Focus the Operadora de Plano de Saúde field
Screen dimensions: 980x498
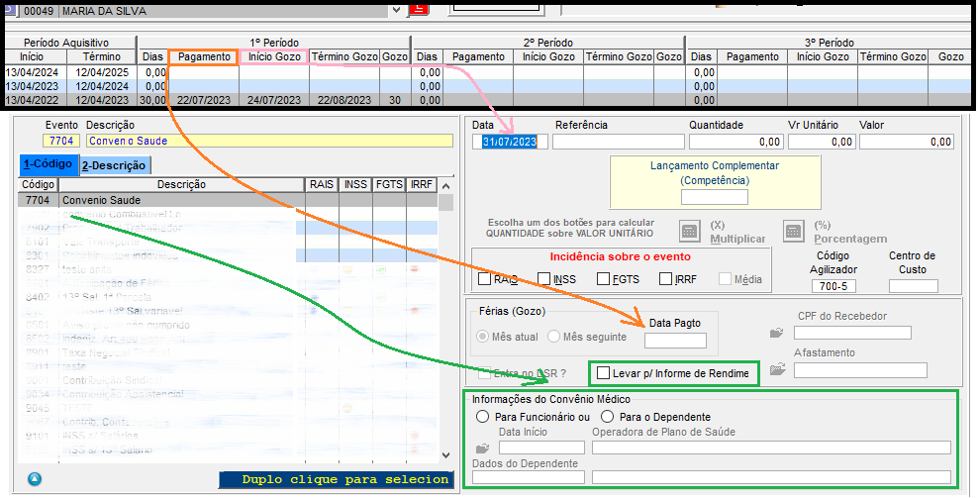[x=771, y=448]
